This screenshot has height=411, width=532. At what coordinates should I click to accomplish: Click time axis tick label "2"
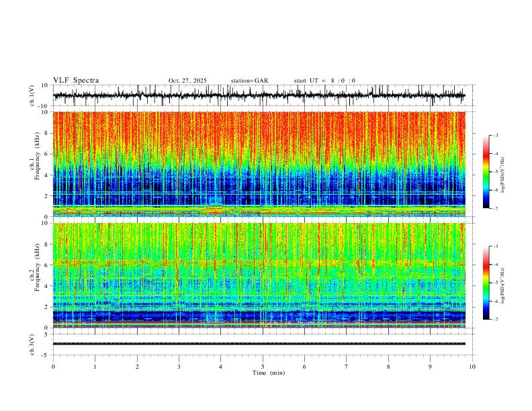[137, 367]
